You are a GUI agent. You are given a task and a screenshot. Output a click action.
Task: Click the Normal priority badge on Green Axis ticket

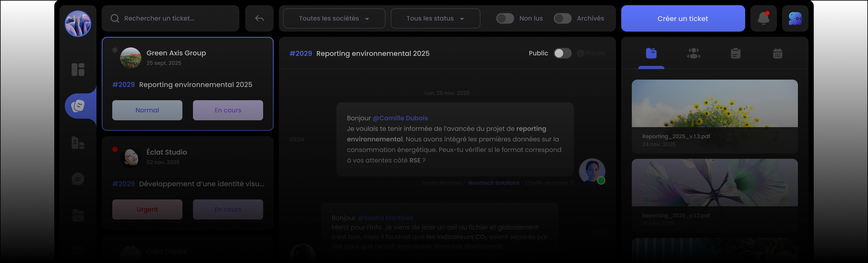147,110
